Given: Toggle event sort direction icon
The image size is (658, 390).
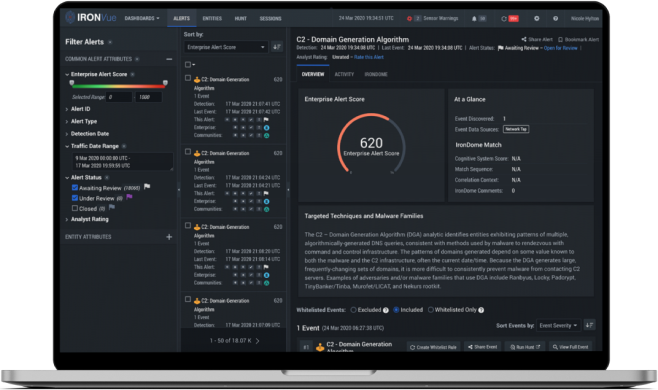Looking at the screenshot, I should [590, 325].
